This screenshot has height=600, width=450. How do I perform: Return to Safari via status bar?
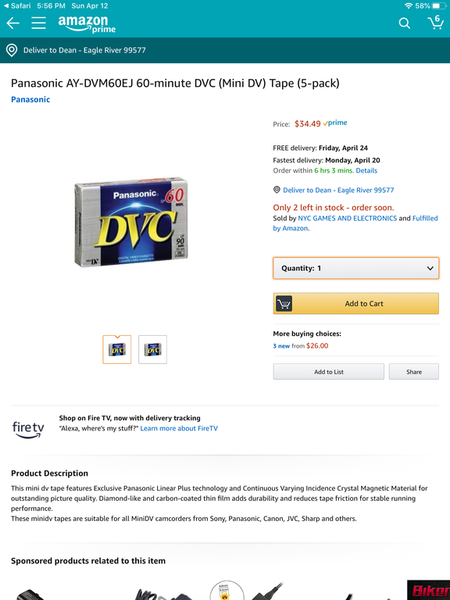tap(17, 6)
